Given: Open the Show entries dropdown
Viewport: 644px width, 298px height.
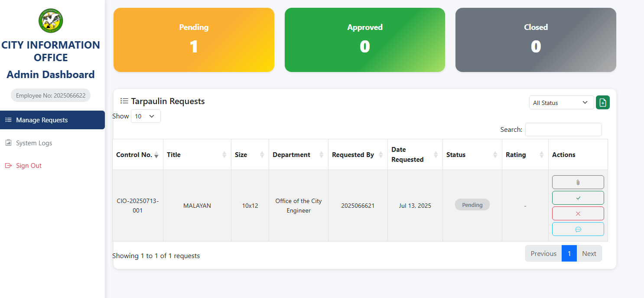Looking at the screenshot, I should coord(146,116).
